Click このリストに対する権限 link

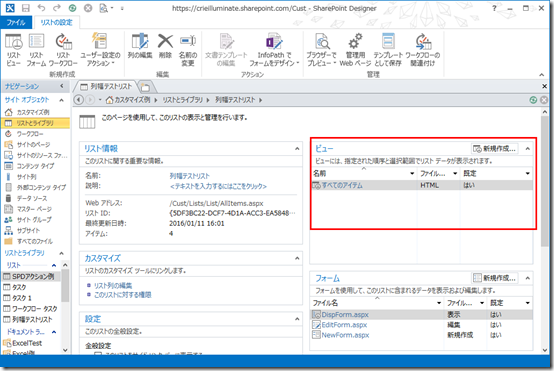123,295
